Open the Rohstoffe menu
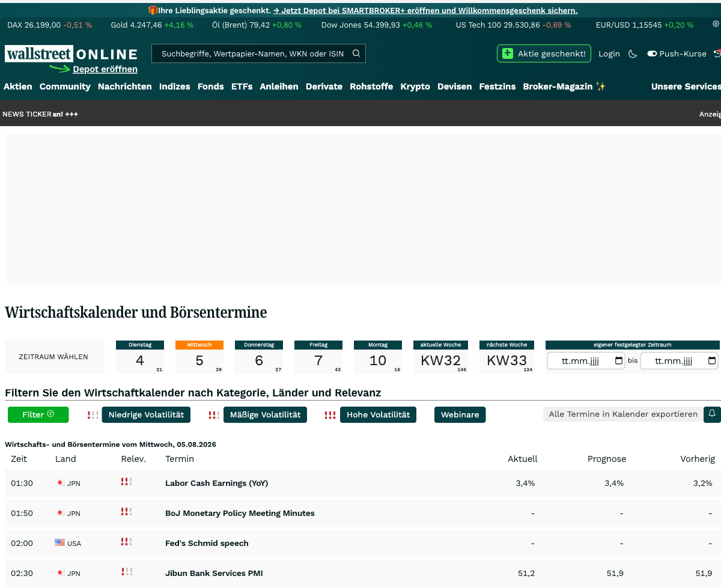Viewport: 721px width, 588px height. pos(371,86)
